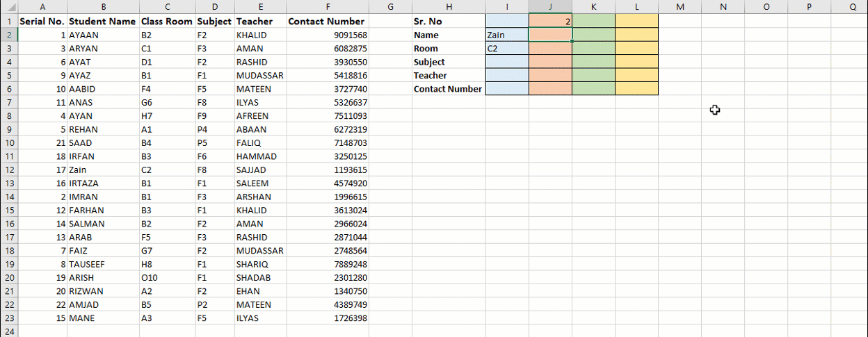Screen dimensions: 868x337
Task: Select contact number 1726398
Action: (x=328, y=318)
